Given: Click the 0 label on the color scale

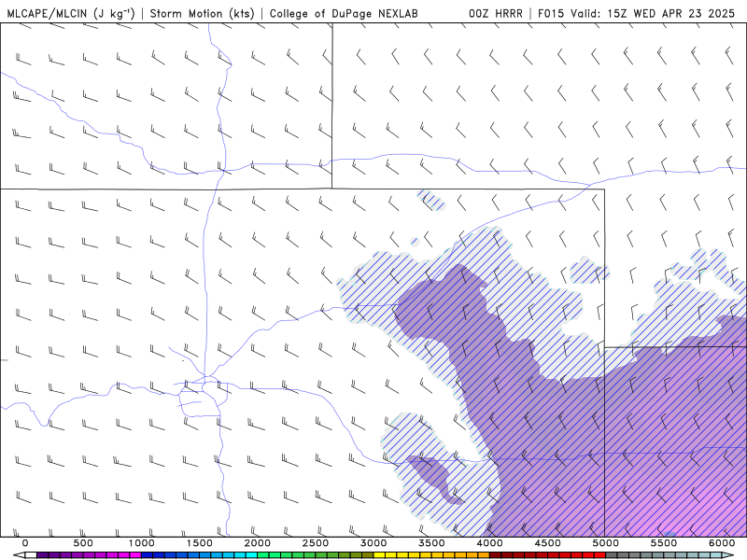Looking at the screenshot, I should pos(25,543).
